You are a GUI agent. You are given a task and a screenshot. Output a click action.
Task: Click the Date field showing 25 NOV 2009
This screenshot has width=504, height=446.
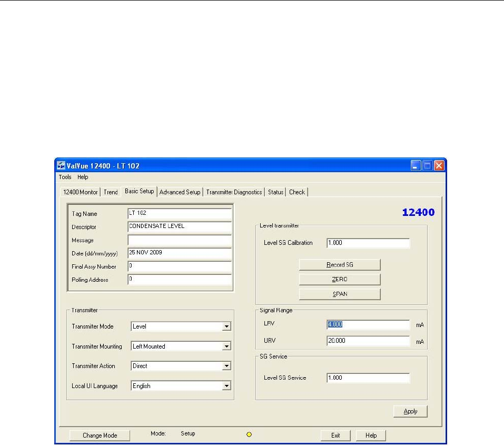[180, 253]
